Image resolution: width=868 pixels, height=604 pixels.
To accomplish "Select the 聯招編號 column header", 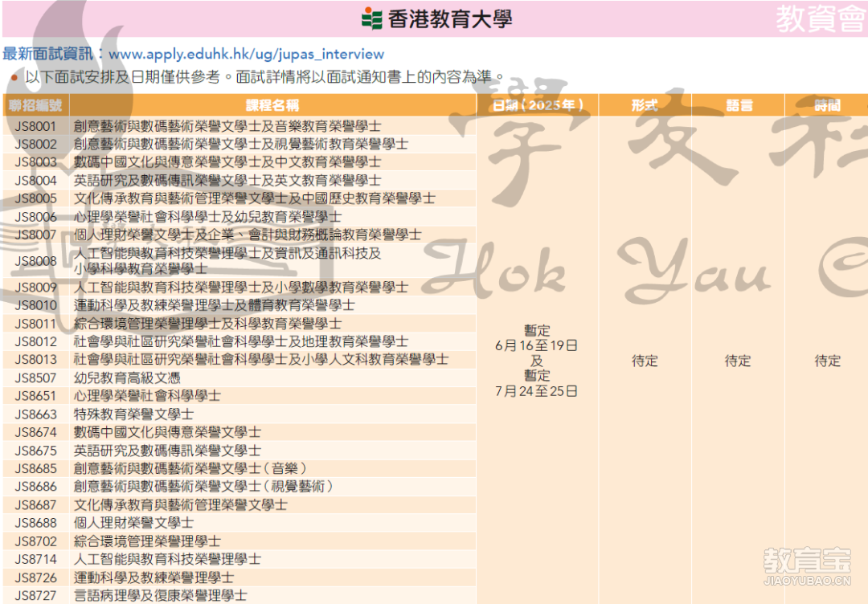I will [x=35, y=105].
